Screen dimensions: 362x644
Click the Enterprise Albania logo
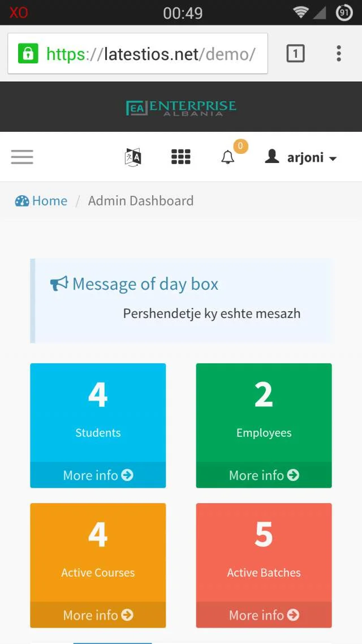coord(181,107)
